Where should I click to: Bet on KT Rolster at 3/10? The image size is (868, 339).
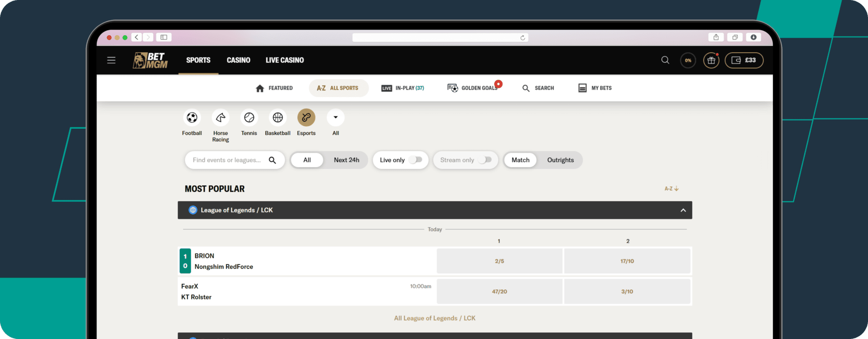coord(627,292)
